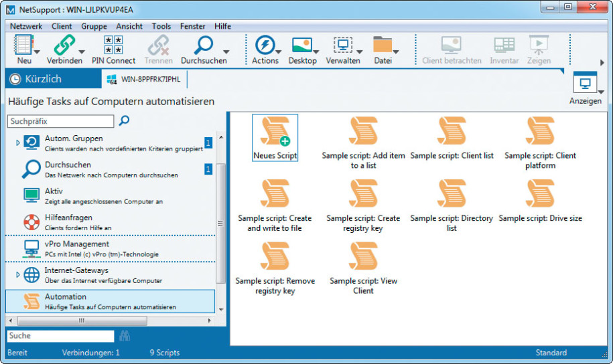Viewport: 613px width, 364px height.
Task: Open the Verbinden dropdown arrow
Action: pos(82,52)
